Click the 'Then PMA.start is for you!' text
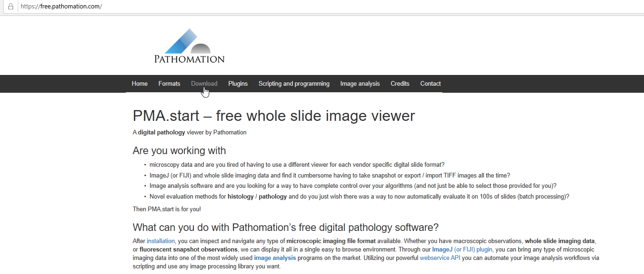The width and height of the screenshot is (644, 274). (167, 209)
